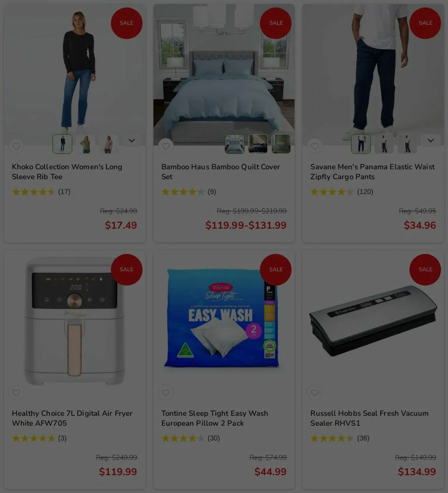Pick green Bamboo quilt cover variant thumbnail

(x=281, y=144)
